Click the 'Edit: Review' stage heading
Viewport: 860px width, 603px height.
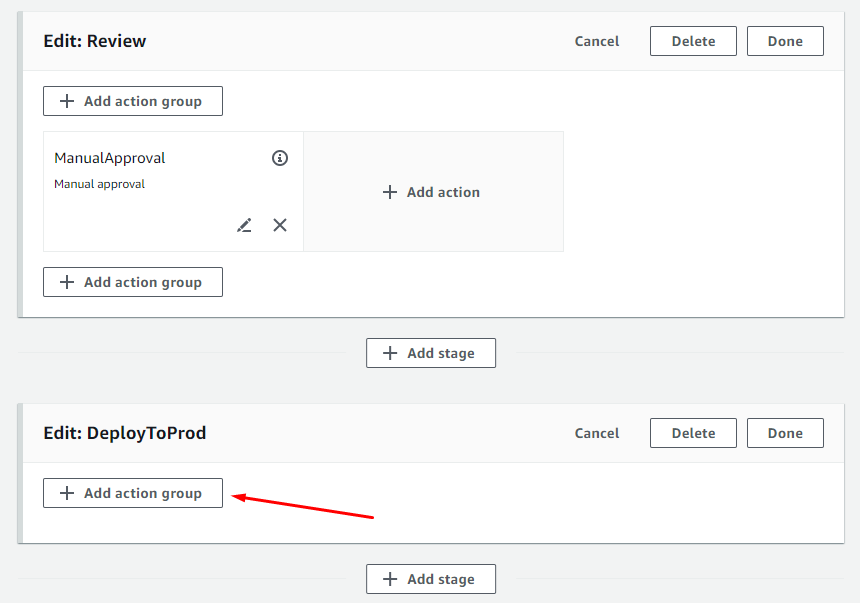(x=95, y=41)
